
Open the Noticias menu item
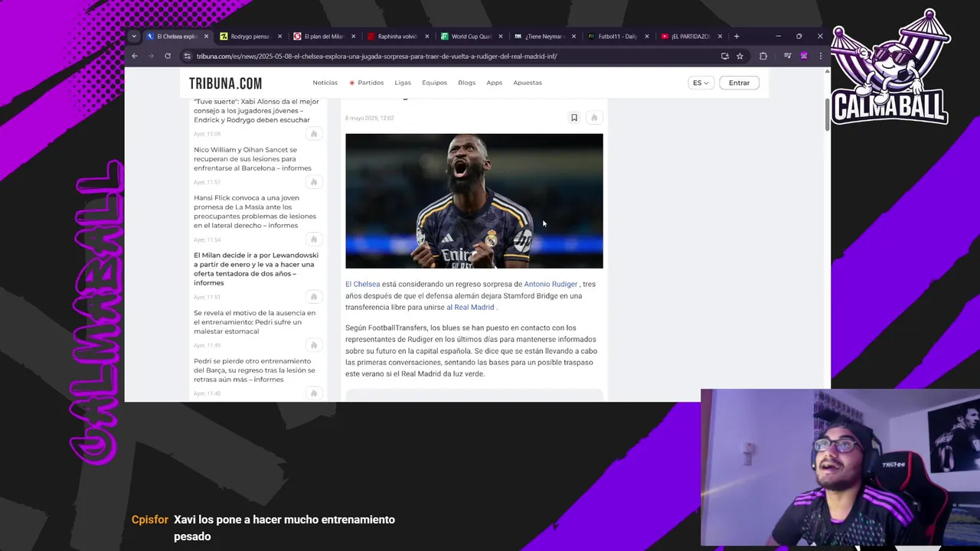325,83
